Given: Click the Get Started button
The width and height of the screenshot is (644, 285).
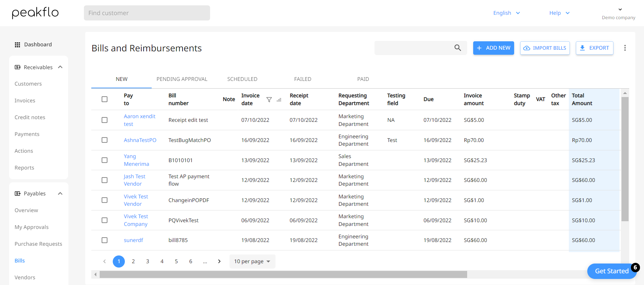Looking at the screenshot, I should 612,271.
